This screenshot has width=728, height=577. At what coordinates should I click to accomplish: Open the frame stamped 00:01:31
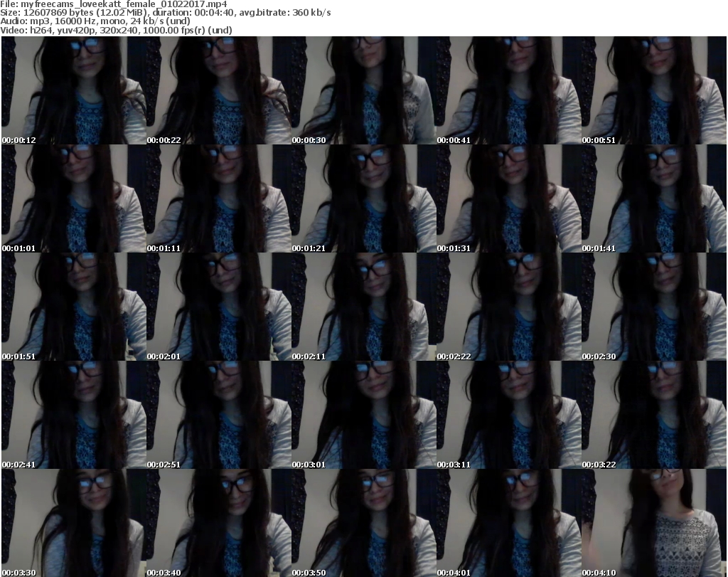click(x=509, y=198)
